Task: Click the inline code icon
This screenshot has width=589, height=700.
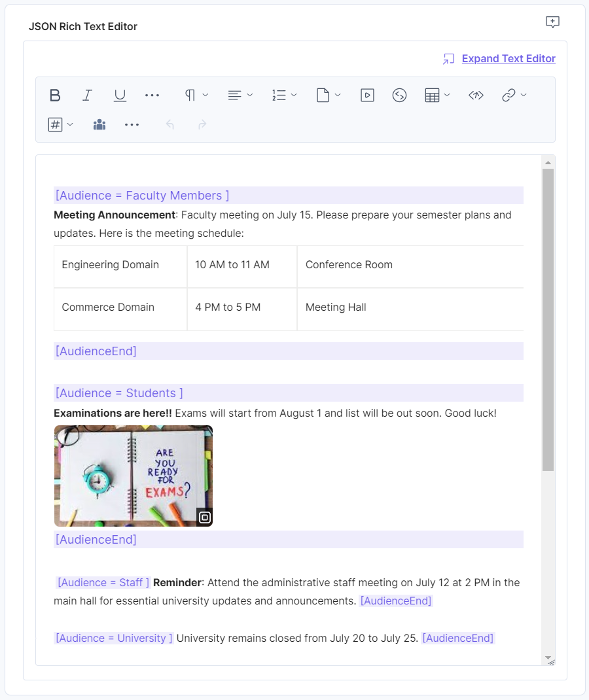Action: pos(399,95)
